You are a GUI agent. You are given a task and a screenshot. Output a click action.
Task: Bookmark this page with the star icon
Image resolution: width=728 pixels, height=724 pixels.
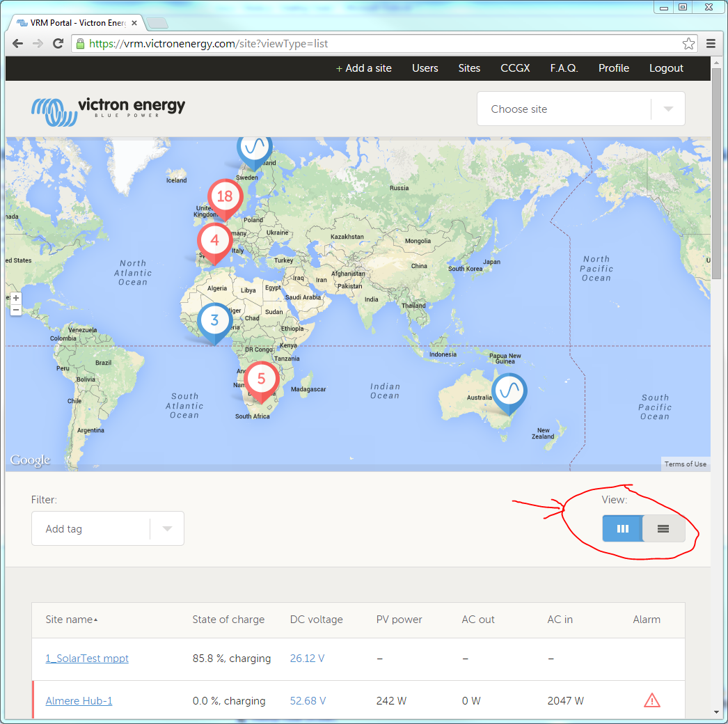pos(688,44)
